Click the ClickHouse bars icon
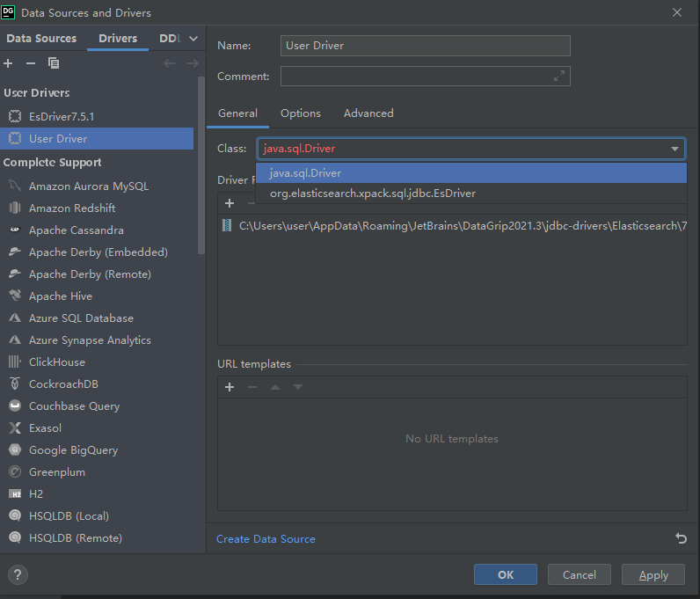Image resolution: width=700 pixels, height=599 pixels. [15, 362]
